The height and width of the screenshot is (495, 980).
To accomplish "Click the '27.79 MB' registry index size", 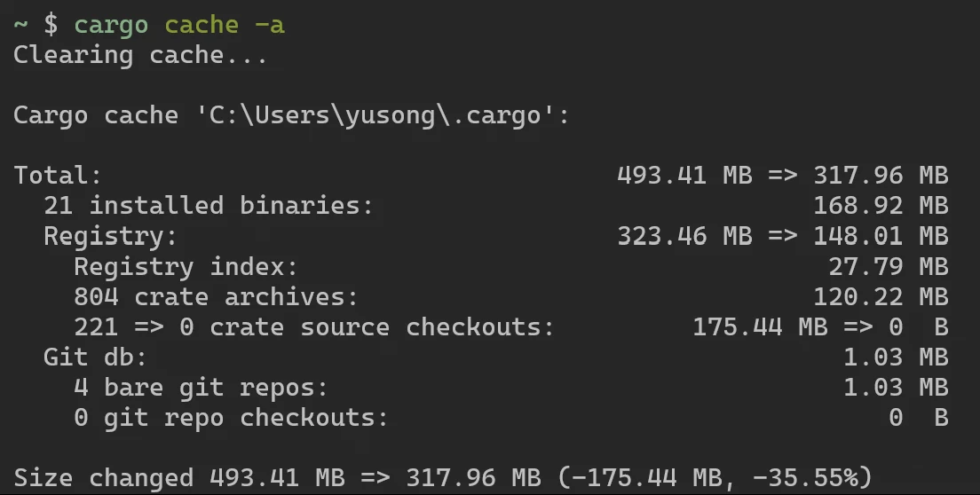I will coord(888,266).
